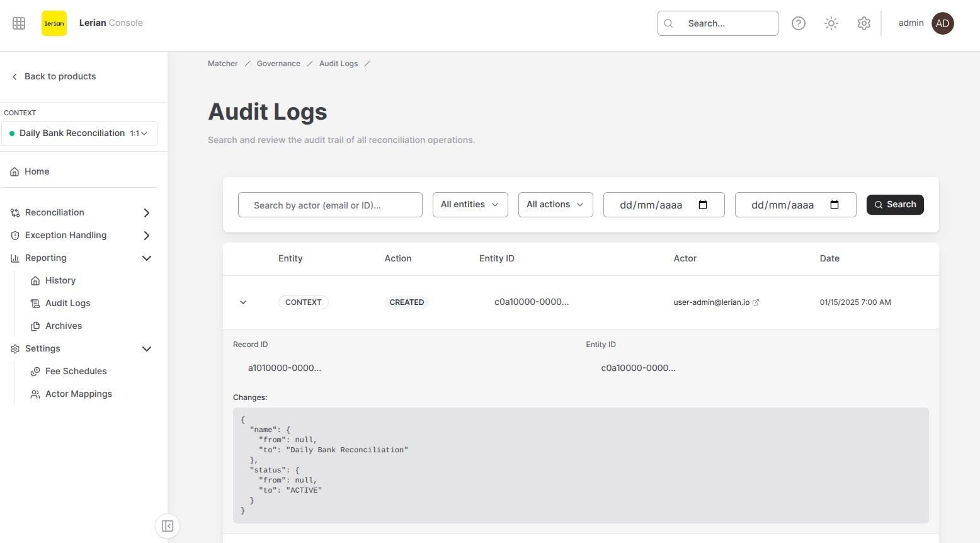Click Entity ID value in expanded details
This screenshot has width=980, height=543.
click(638, 368)
